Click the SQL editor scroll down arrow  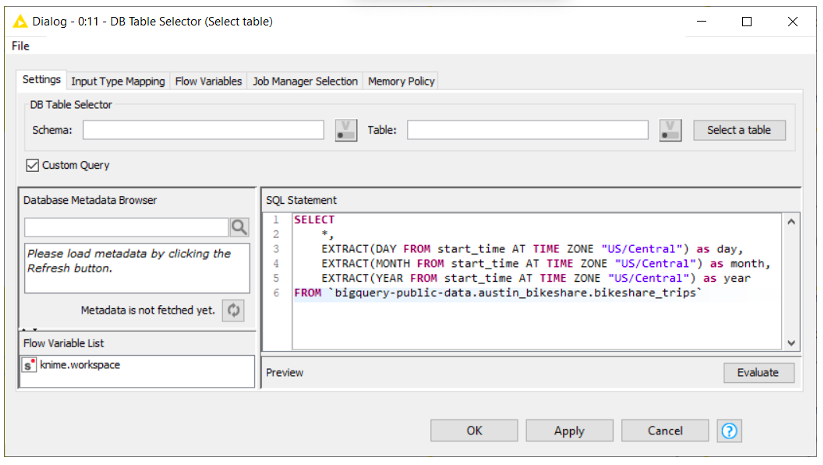(x=791, y=343)
